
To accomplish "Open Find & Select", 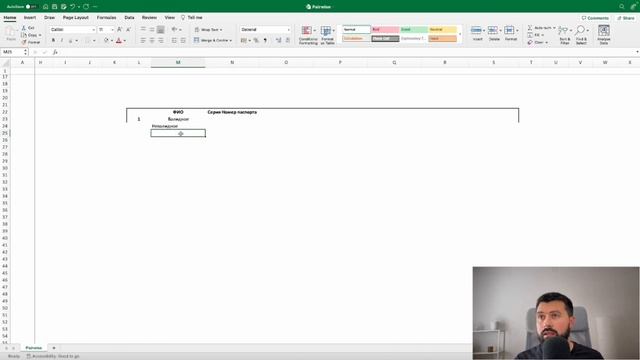I will 581,34.
